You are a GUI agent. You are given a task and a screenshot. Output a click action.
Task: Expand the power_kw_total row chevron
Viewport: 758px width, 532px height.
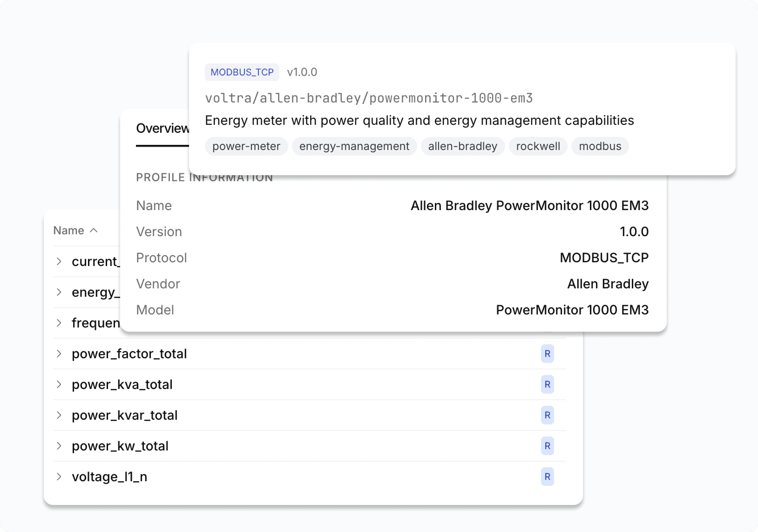click(59, 446)
